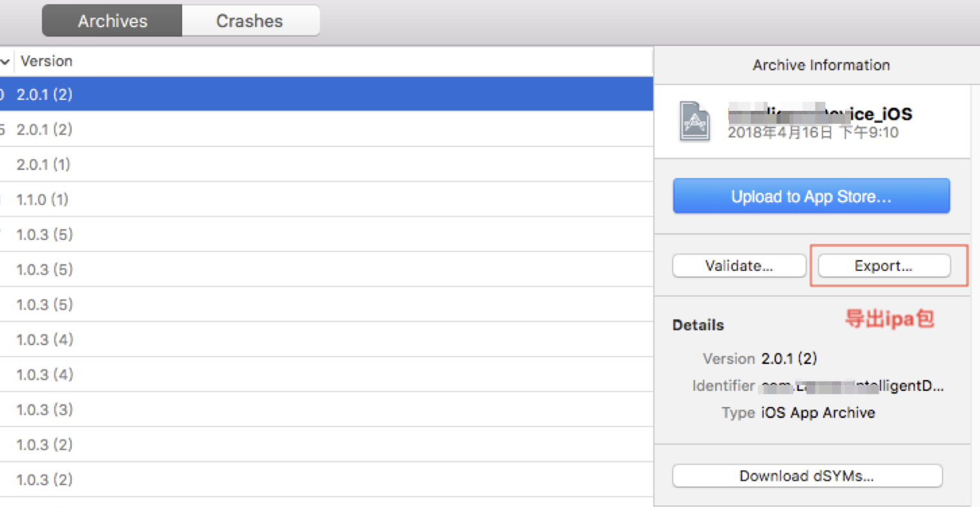The width and height of the screenshot is (980, 507).
Task: Switch to the Archives tab
Action: click(112, 21)
